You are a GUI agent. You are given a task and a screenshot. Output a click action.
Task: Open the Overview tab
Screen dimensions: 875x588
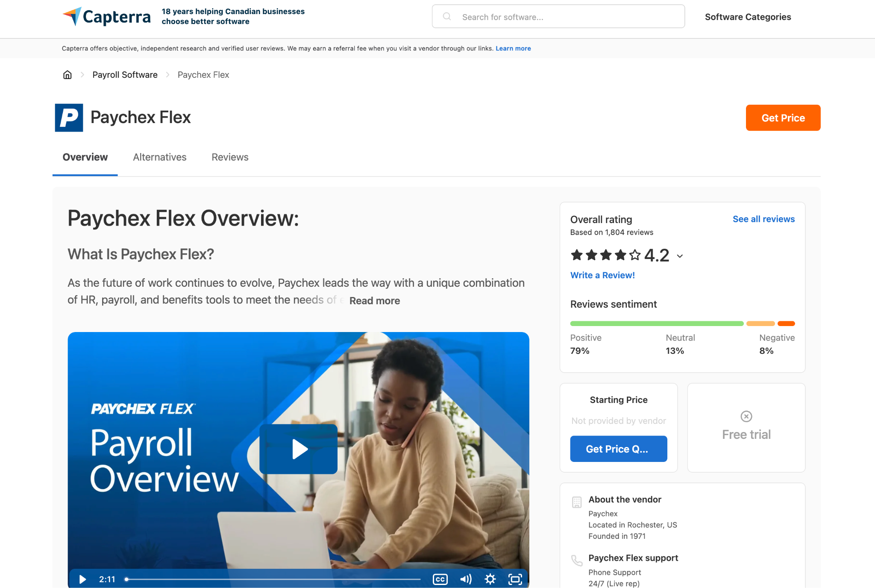(85, 157)
